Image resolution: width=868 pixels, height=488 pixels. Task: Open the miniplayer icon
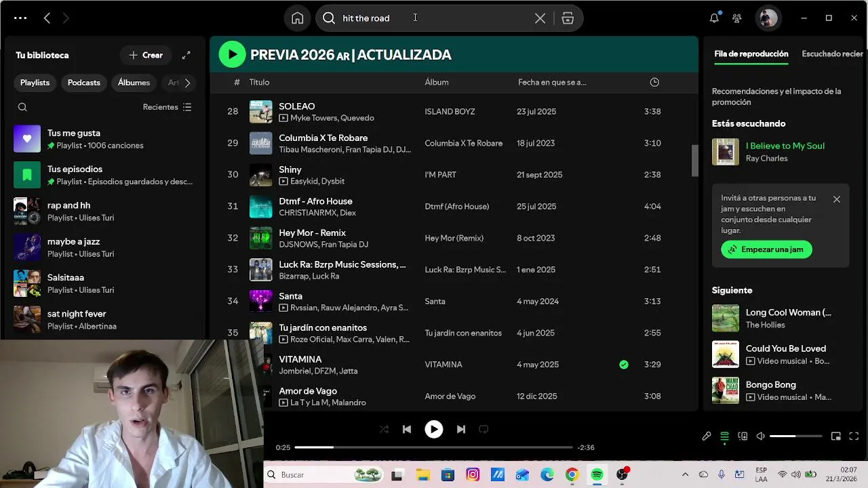(x=835, y=436)
